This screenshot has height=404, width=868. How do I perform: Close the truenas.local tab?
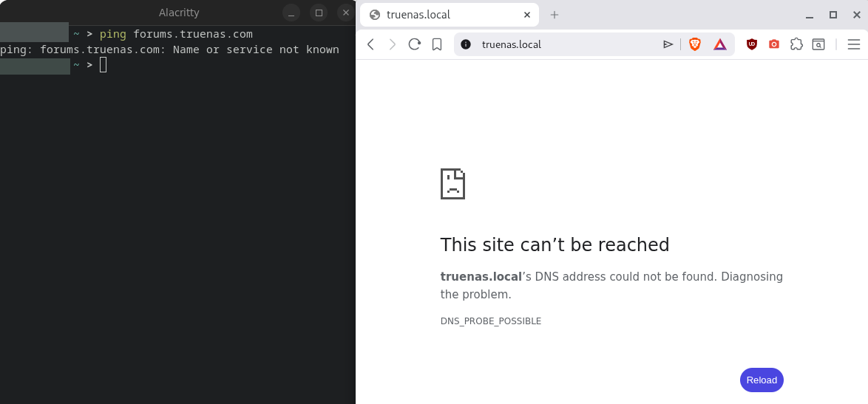pyautogui.click(x=527, y=14)
